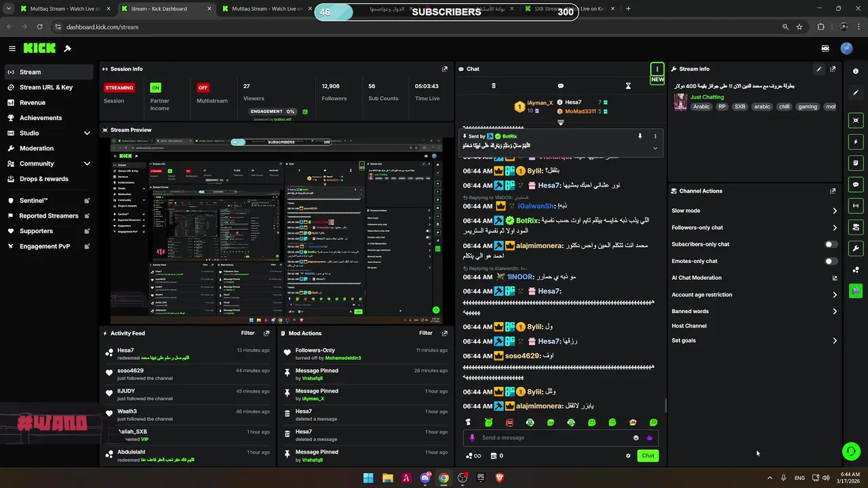The image size is (868, 488).
Task: Open Stream sidebar item
Action: pos(48,72)
